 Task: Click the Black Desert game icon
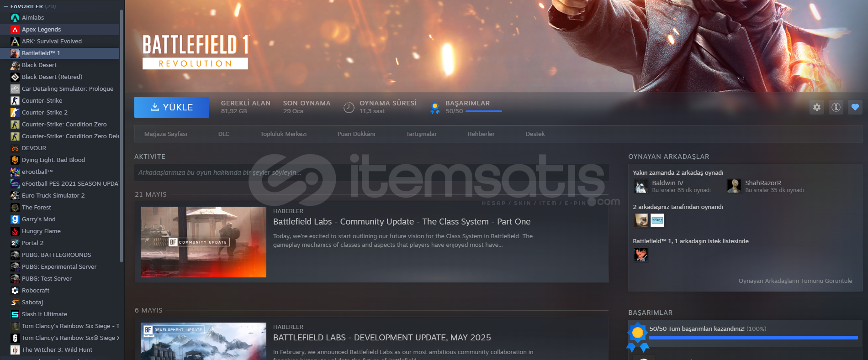15,65
